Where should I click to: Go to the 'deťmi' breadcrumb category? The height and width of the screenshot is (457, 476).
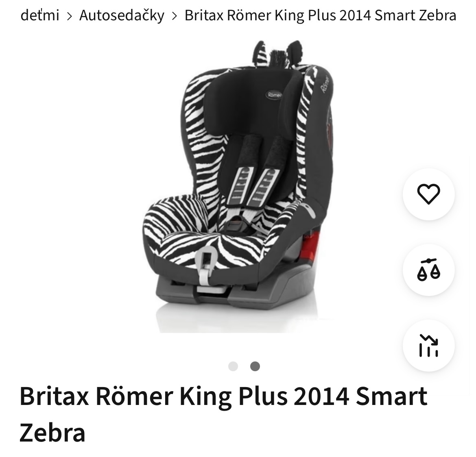40,15
